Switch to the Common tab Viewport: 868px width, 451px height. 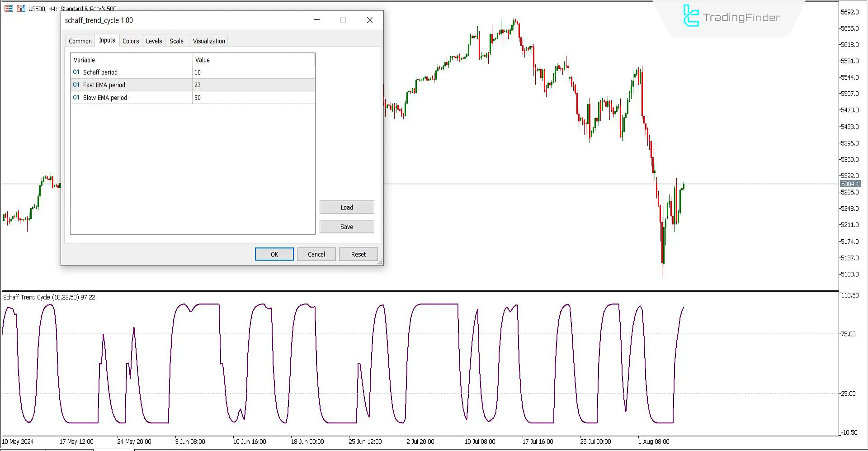click(80, 41)
